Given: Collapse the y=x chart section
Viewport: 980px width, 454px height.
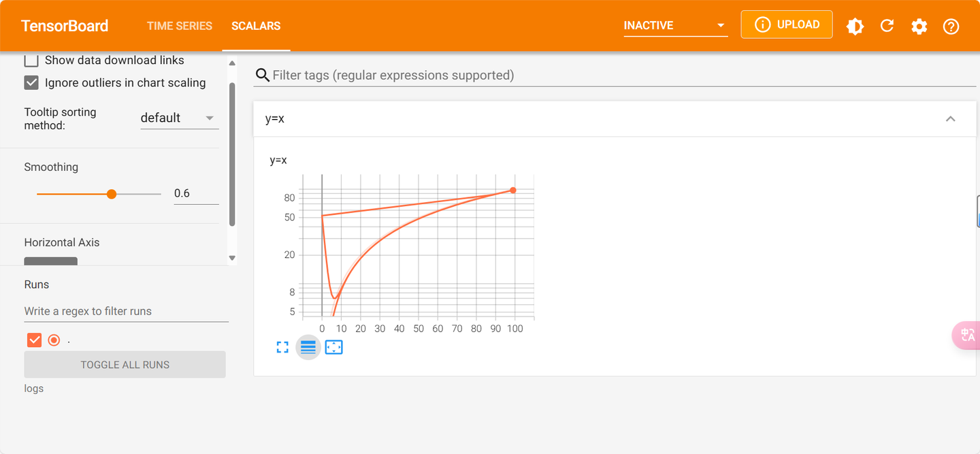Looking at the screenshot, I should click(x=950, y=119).
